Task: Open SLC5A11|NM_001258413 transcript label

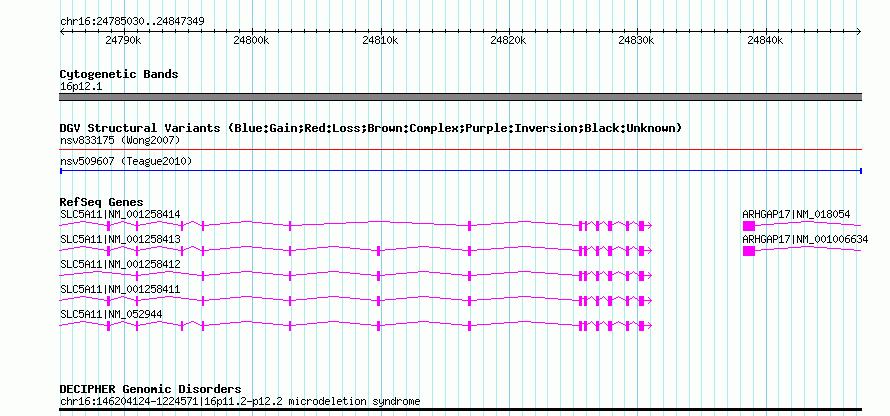Action: 120,239
